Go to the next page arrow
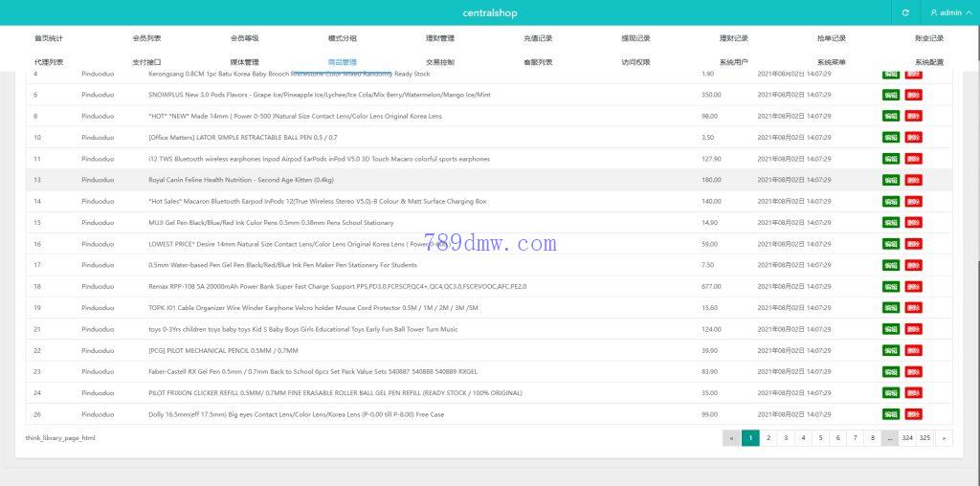 tap(945, 438)
